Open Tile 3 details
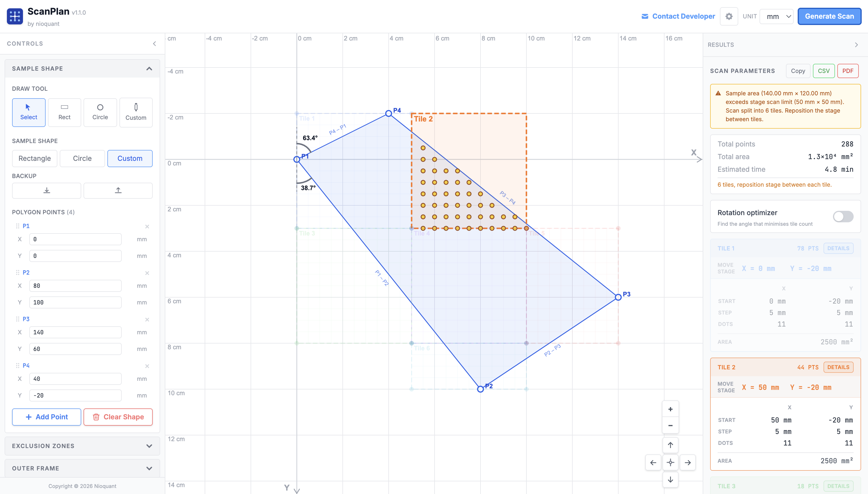 [838, 486]
